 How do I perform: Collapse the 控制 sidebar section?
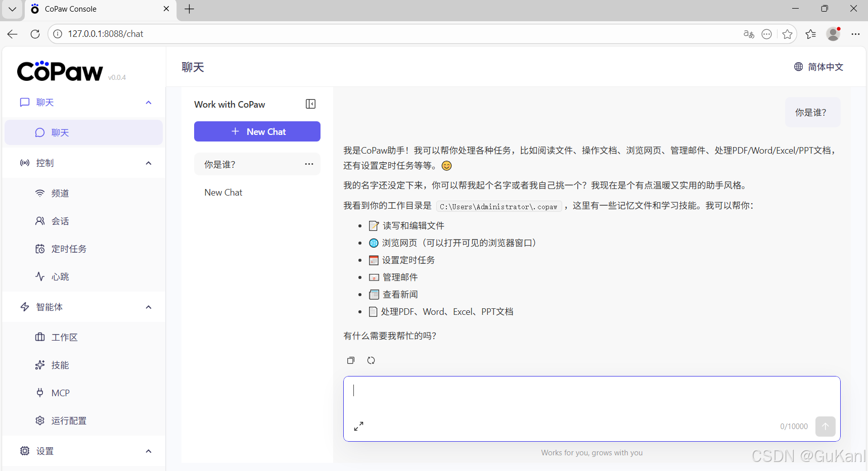148,163
